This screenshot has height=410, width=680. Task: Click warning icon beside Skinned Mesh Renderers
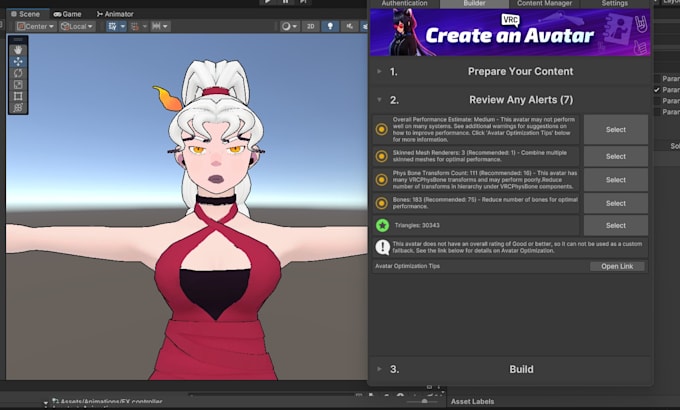coord(382,156)
